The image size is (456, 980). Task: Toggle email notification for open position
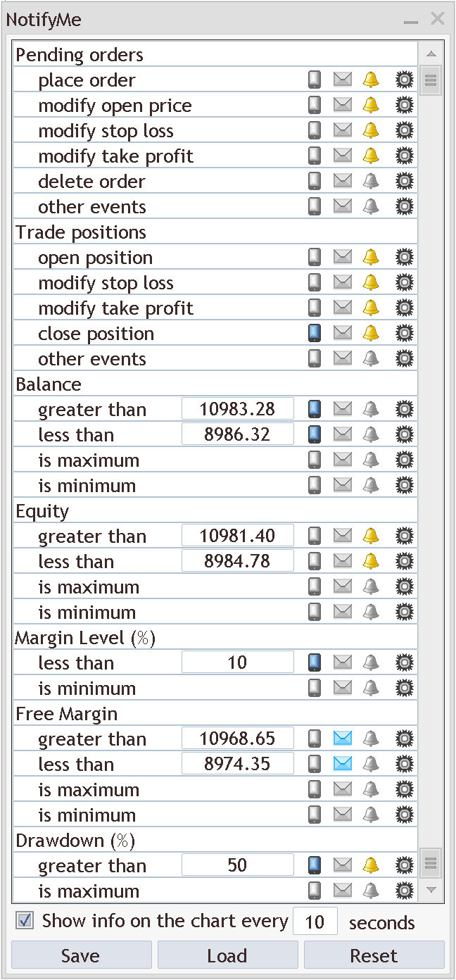point(342,258)
